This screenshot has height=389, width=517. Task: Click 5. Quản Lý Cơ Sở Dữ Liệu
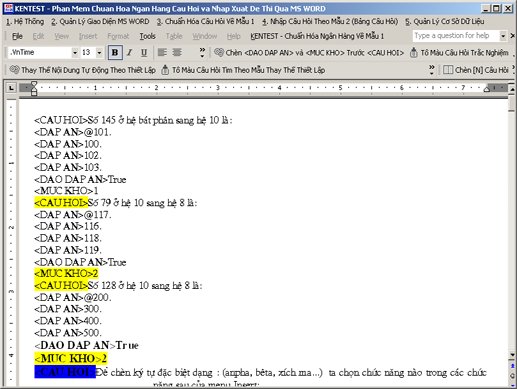point(445,22)
